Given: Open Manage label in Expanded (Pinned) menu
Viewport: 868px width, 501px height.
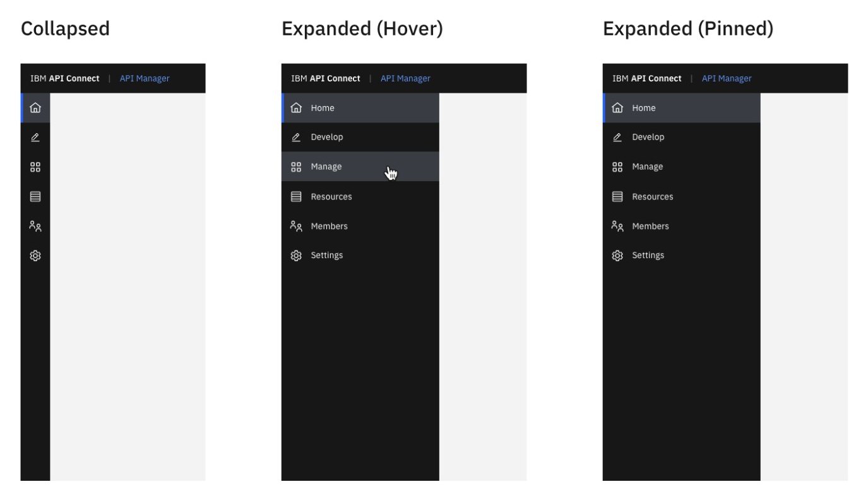Looking at the screenshot, I should [x=648, y=167].
